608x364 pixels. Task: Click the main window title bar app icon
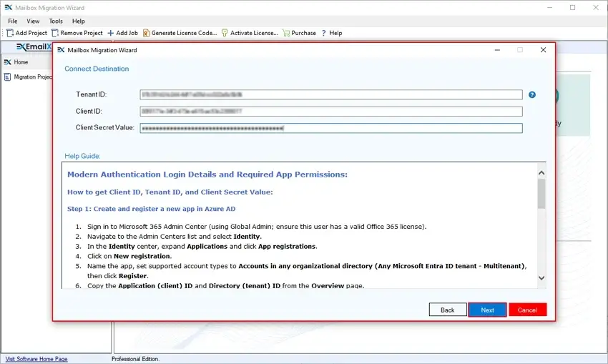pos(8,7)
